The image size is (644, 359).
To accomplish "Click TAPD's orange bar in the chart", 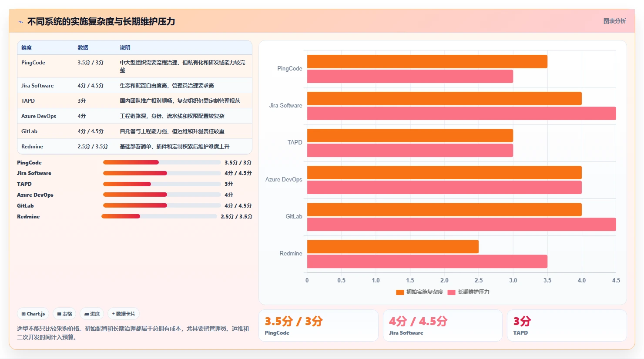I will point(410,135).
